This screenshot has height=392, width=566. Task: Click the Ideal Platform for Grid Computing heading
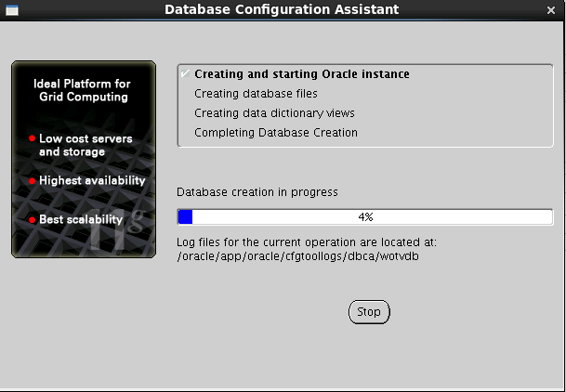click(83, 90)
